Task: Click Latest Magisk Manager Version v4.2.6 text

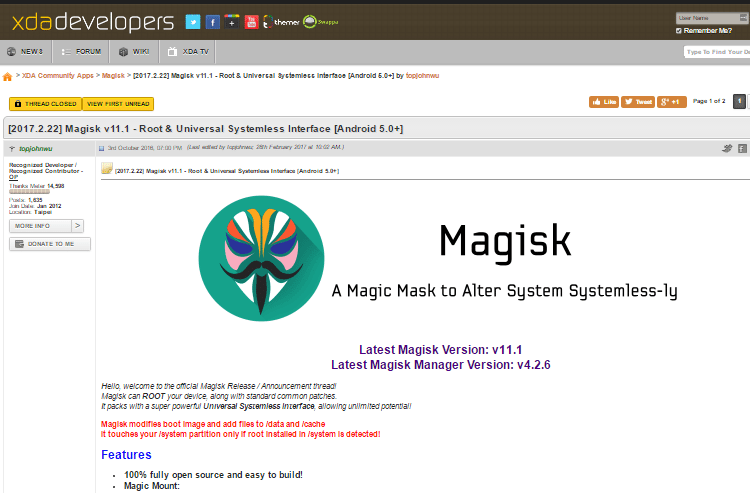Action: click(441, 365)
